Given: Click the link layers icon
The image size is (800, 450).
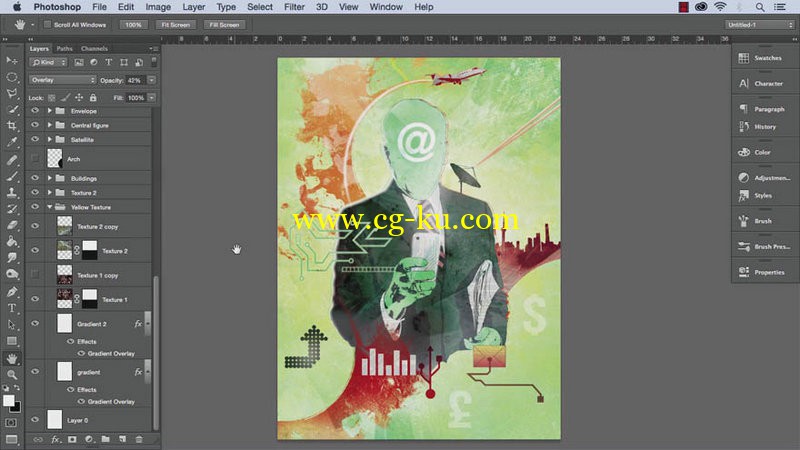Looking at the screenshot, I should (38, 439).
